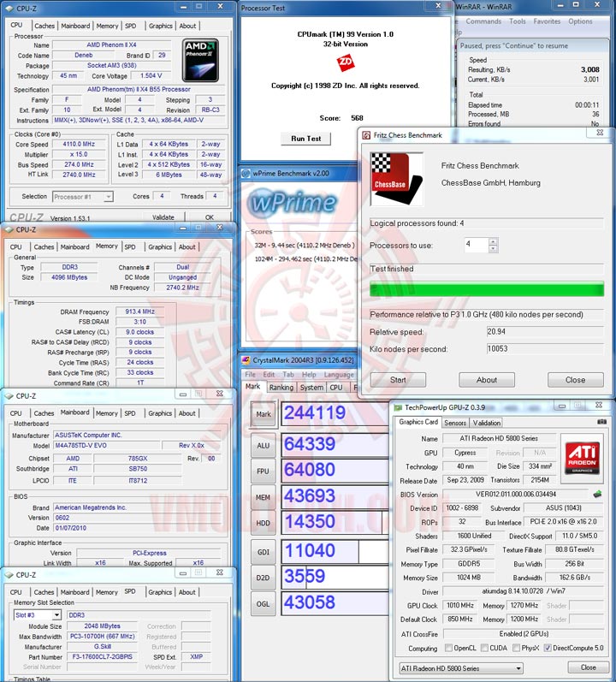Run the ALU test in CrystalMark
Screen dimensions: 616x682
point(263,445)
